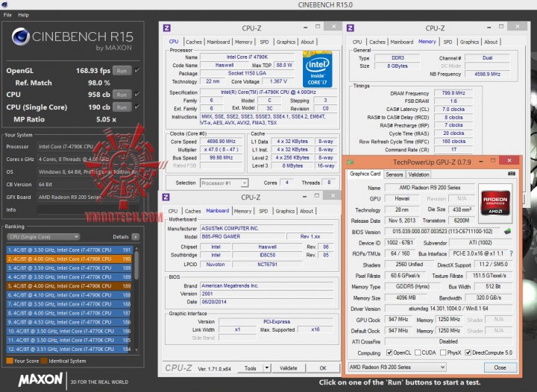Switch to SPD tab in the CPU-Z Memory window
Image resolution: width=537 pixels, height=392 pixels.
pos(447,42)
